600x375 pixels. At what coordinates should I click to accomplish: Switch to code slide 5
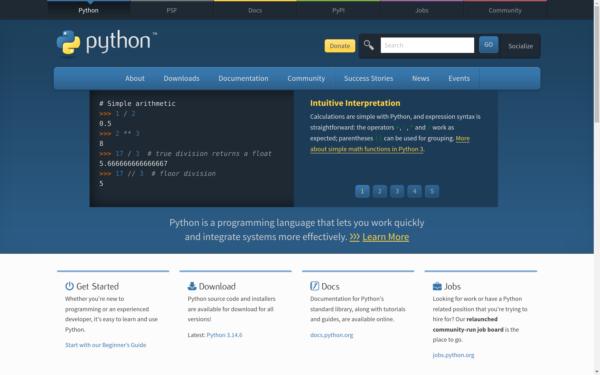coord(432,191)
